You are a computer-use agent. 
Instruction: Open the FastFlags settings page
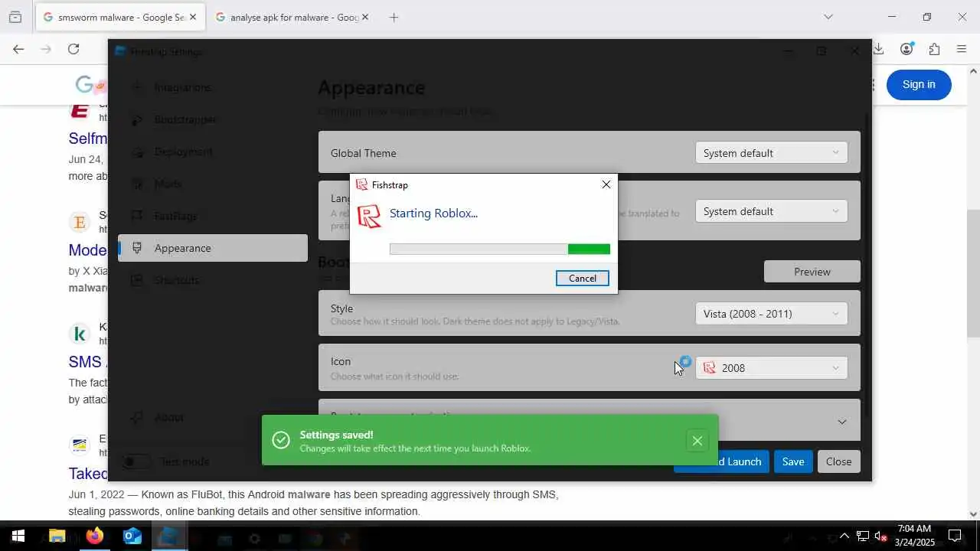213,216
